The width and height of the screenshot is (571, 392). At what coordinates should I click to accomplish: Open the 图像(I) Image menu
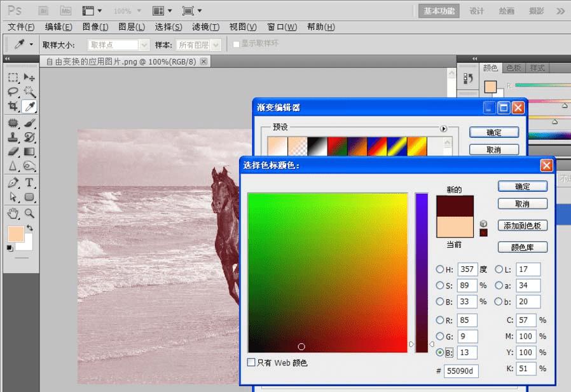pos(95,27)
